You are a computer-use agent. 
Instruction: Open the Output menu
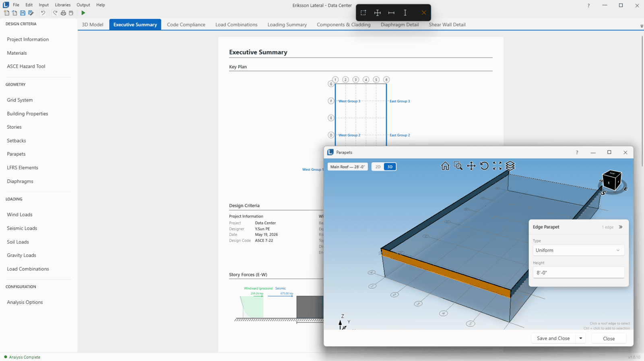83,5
